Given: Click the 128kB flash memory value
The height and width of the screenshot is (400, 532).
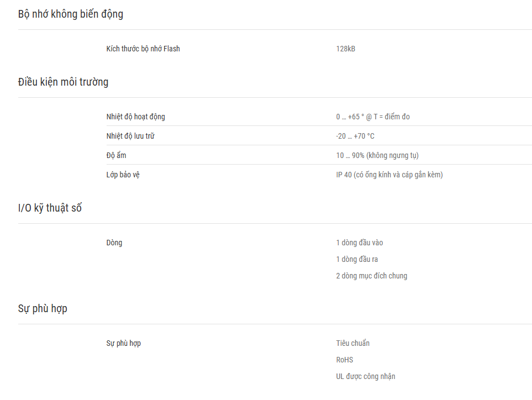Looking at the screenshot, I should (345, 49).
